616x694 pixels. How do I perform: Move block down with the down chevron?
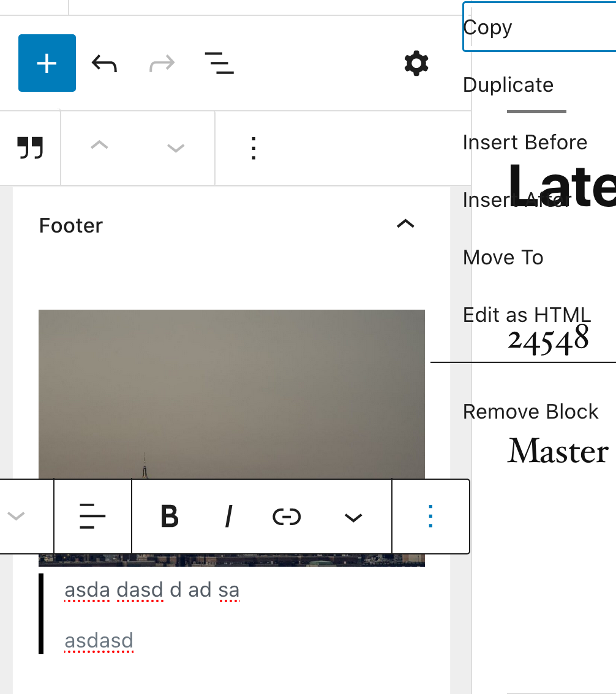point(176,148)
